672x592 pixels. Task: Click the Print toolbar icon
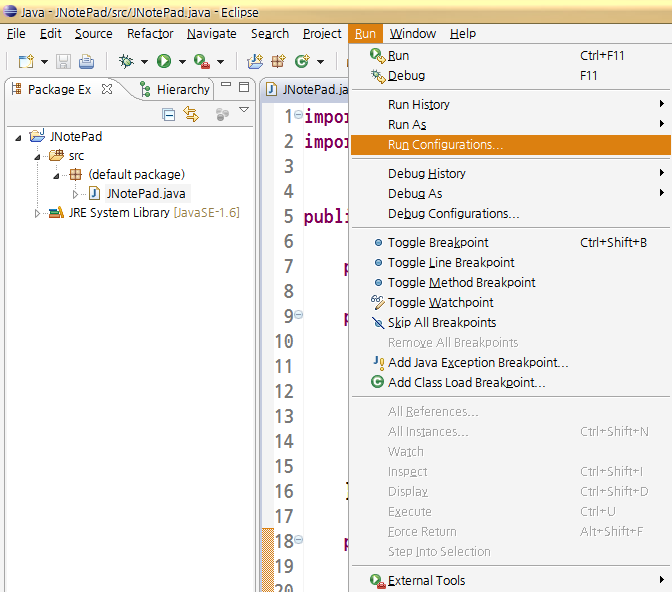tap(87, 61)
